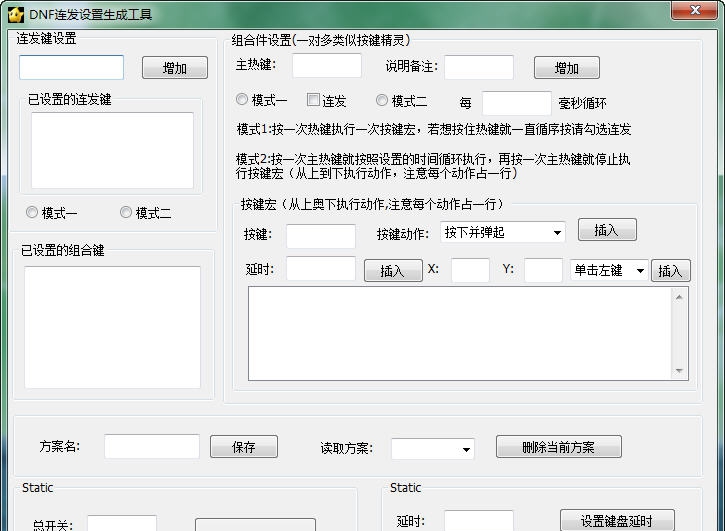Screen dimensions: 725x531
Task: Open the 单击左键 mouse action dropdown
Action: pos(609,270)
